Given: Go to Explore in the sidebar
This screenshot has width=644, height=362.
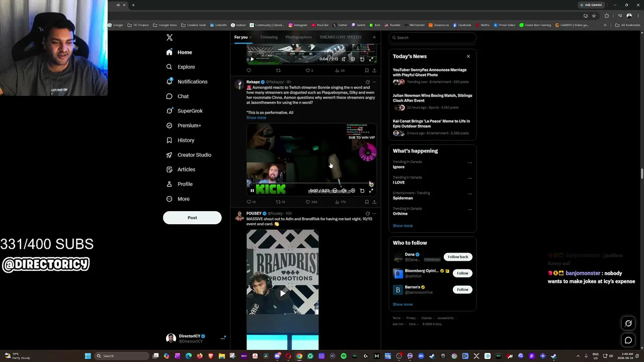Looking at the screenshot, I should (x=181, y=67).
